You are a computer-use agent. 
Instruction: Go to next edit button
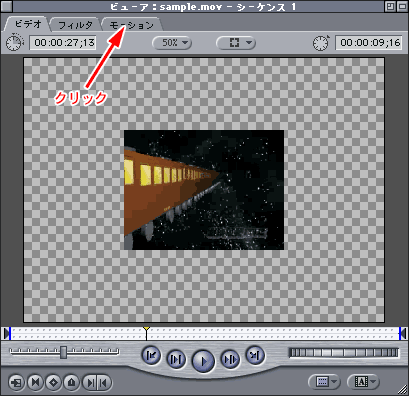coord(255,355)
